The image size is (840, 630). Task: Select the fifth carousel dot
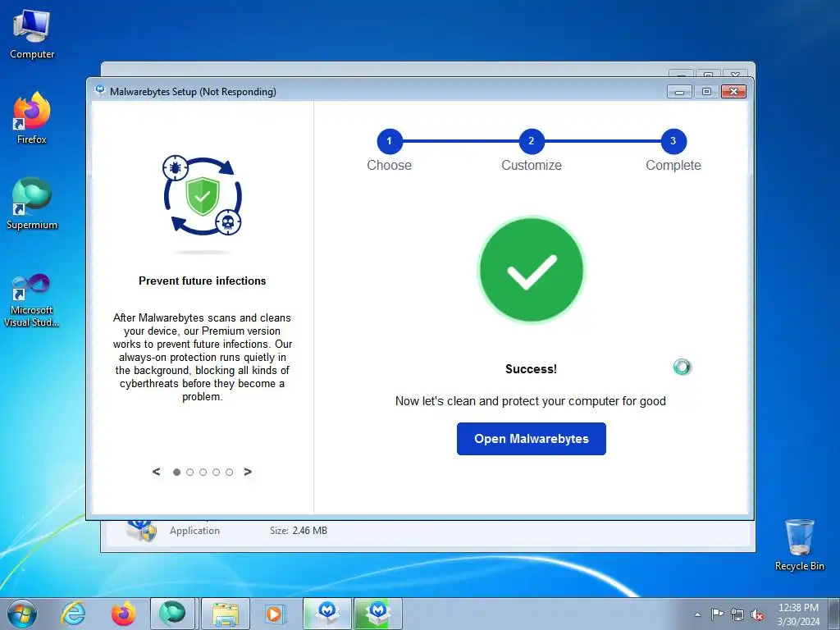point(230,472)
